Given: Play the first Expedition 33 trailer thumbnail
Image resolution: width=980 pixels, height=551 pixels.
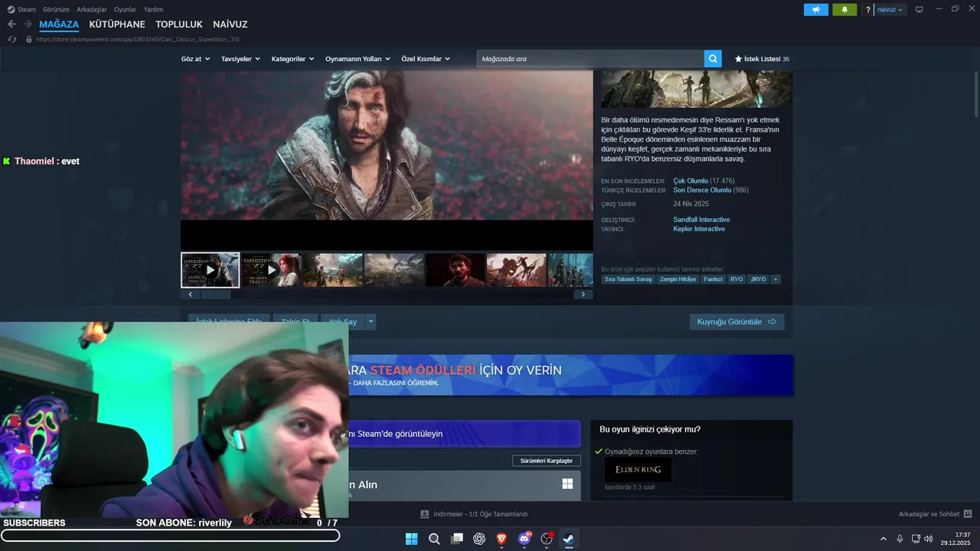Looking at the screenshot, I should point(211,270).
